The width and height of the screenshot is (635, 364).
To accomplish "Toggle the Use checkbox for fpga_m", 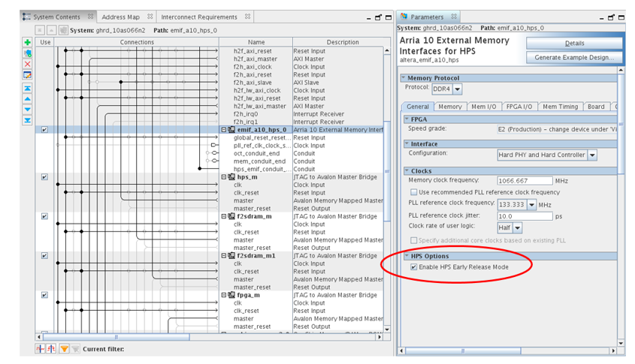I will 44,295.
